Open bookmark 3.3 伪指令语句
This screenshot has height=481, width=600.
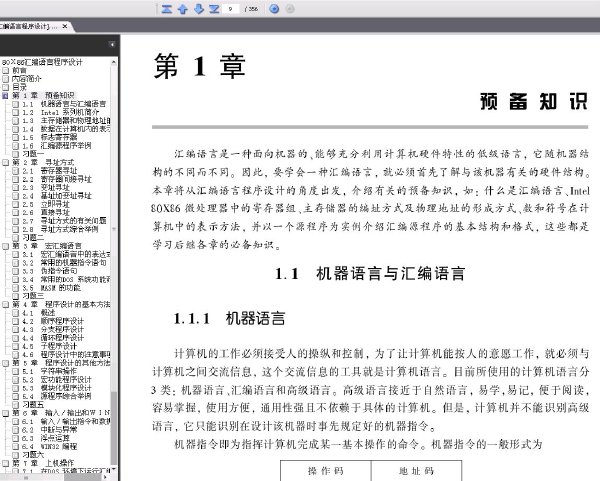(49, 271)
